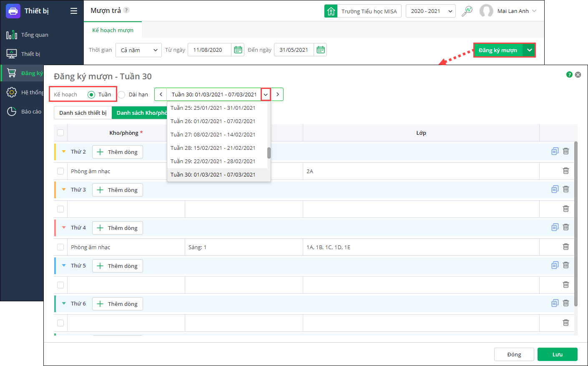Delete the Sáng: 1 Phòng âm nhạc row
Viewport: 588px width, 366px height.
[566, 247]
